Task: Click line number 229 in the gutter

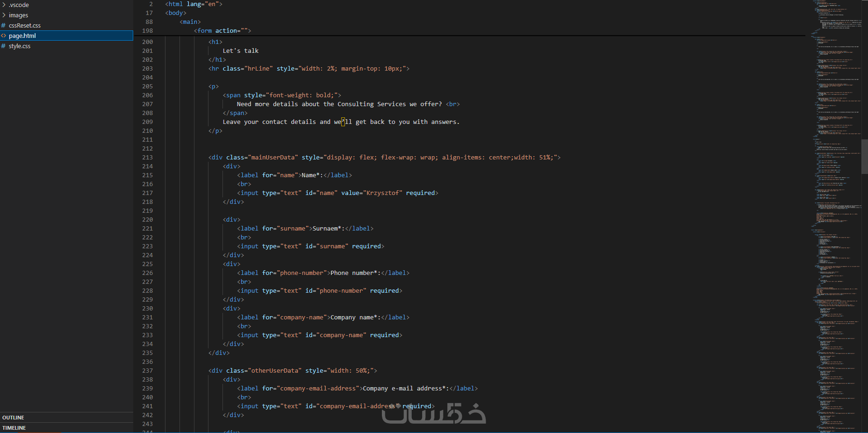Action: (147, 300)
